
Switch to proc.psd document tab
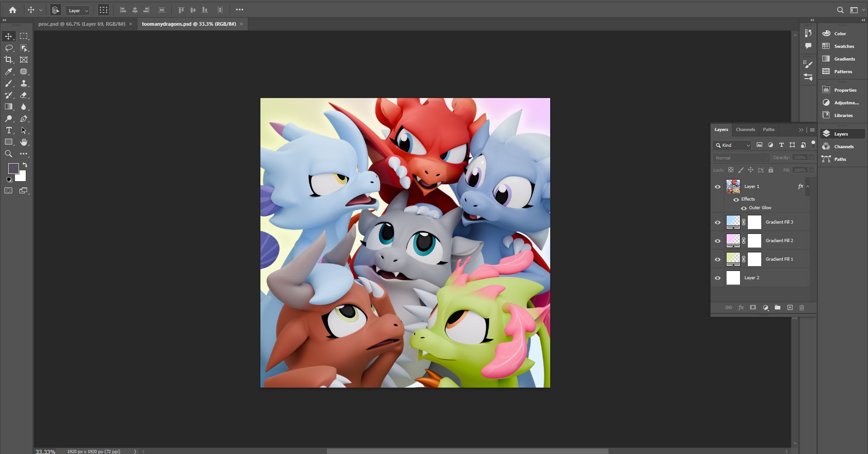point(82,24)
